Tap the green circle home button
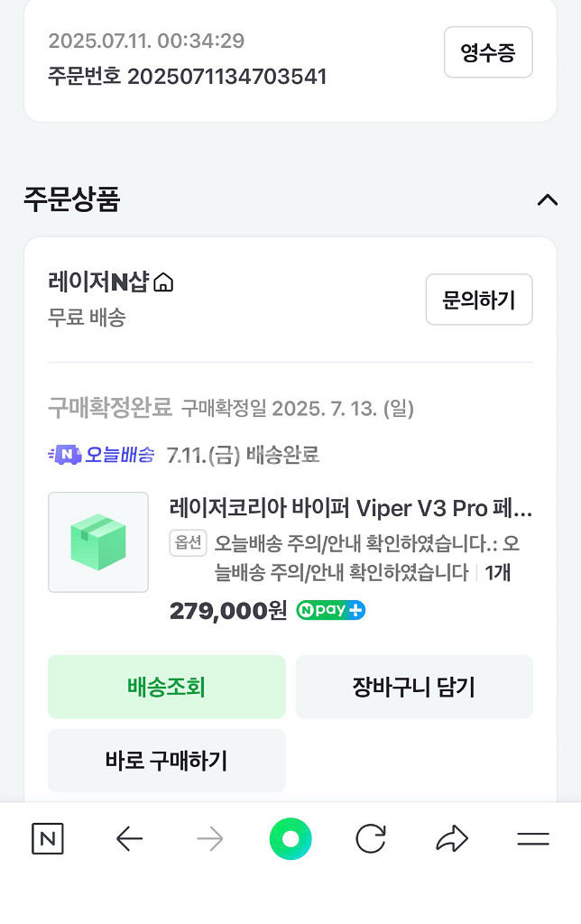The height and width of the screenshot is (924, 581). click(x=290, y=838)
